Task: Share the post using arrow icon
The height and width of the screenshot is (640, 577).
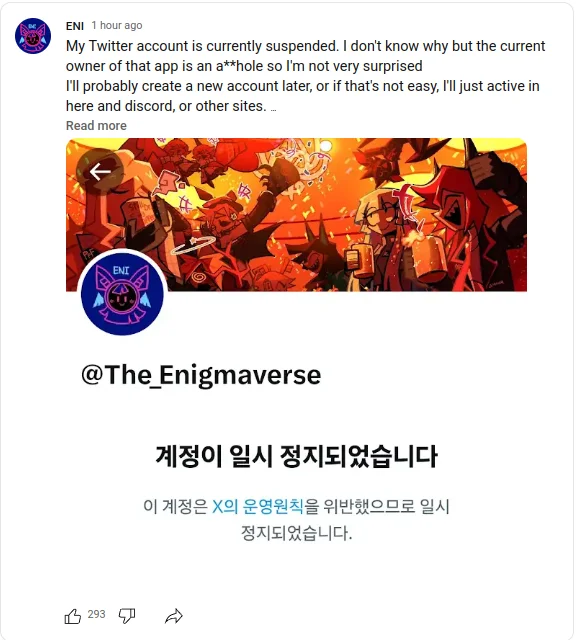Action: (173, 616)
